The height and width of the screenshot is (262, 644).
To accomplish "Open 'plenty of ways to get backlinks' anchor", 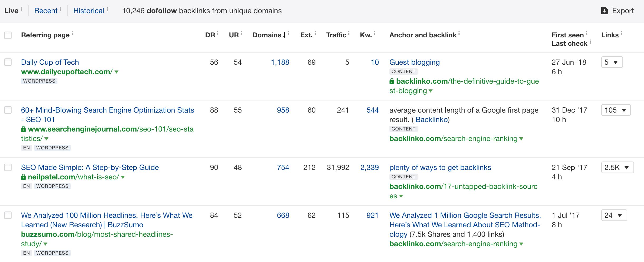I will pos(440,167).
